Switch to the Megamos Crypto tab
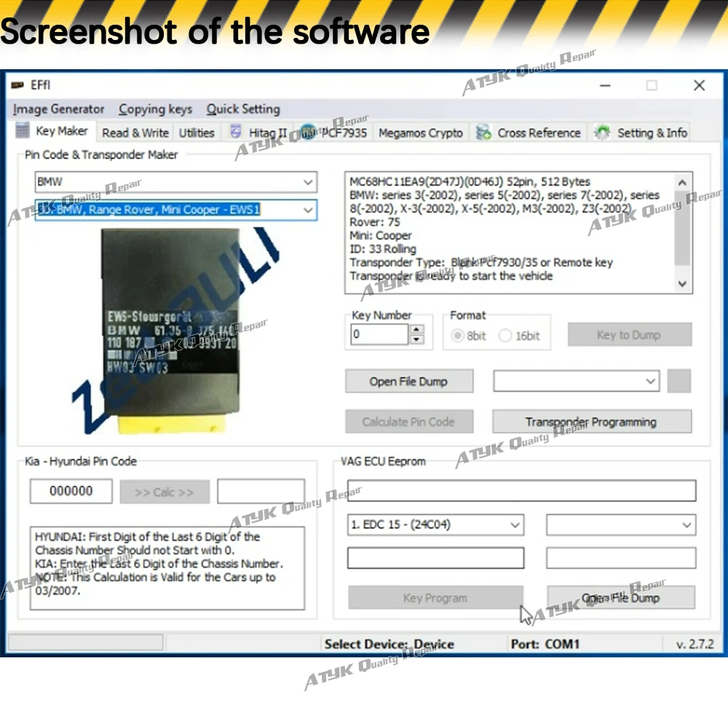The height and width of the screenshot is (728, 728). pos(421,132)
